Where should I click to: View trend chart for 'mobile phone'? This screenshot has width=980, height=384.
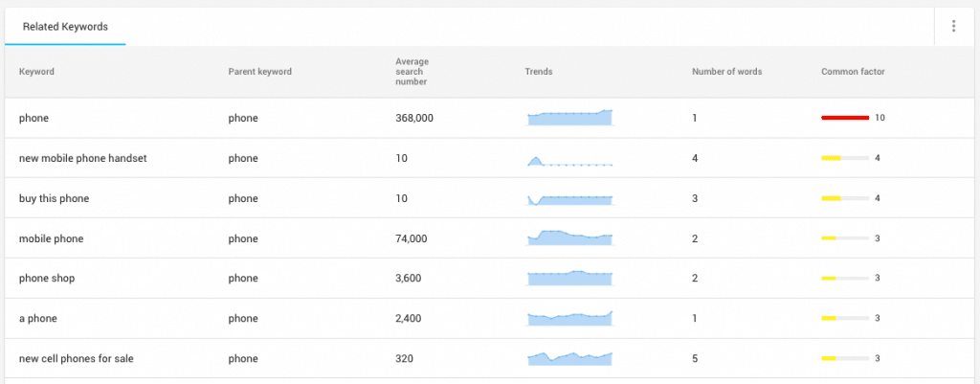569,237
